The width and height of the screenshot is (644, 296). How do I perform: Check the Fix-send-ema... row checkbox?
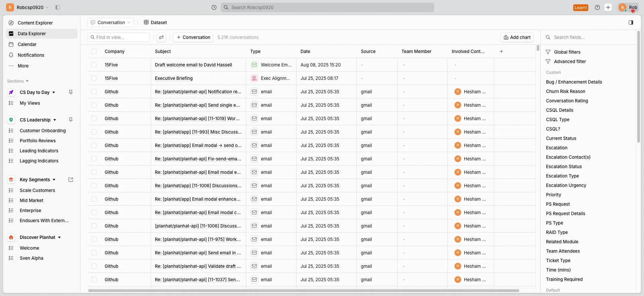coord(94,159)
